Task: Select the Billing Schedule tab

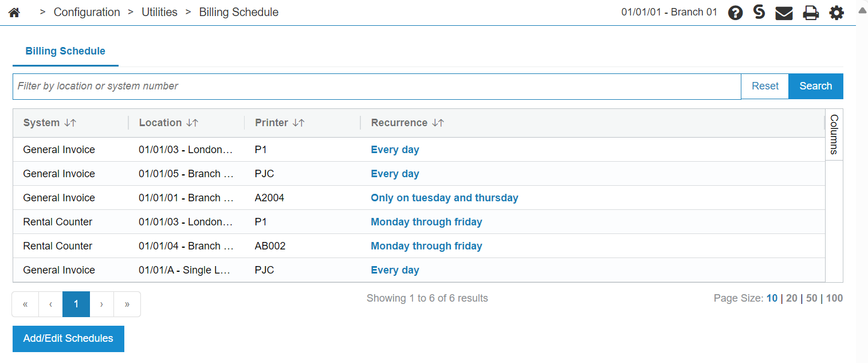Action: [x=65, y=51]
